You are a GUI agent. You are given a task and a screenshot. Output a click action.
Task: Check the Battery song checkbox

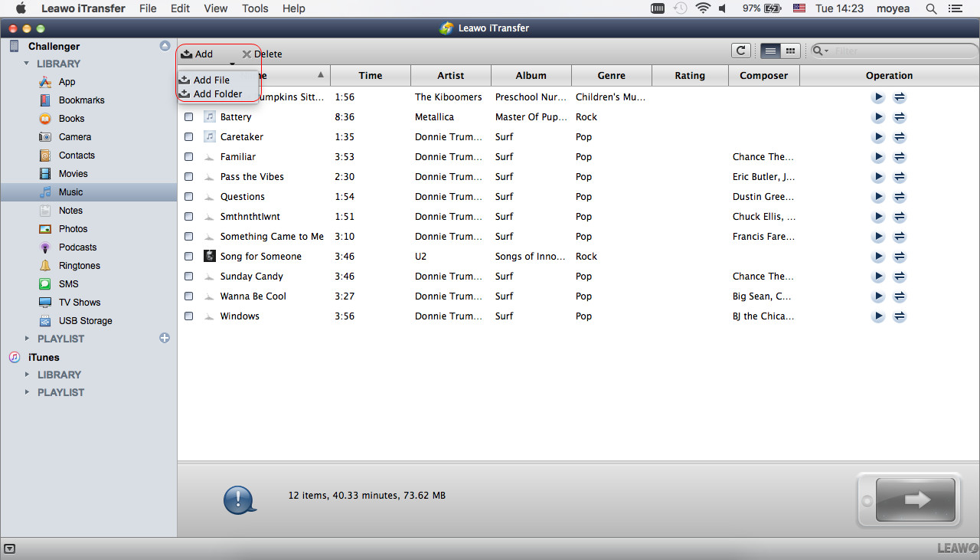[x=188, y=117]
